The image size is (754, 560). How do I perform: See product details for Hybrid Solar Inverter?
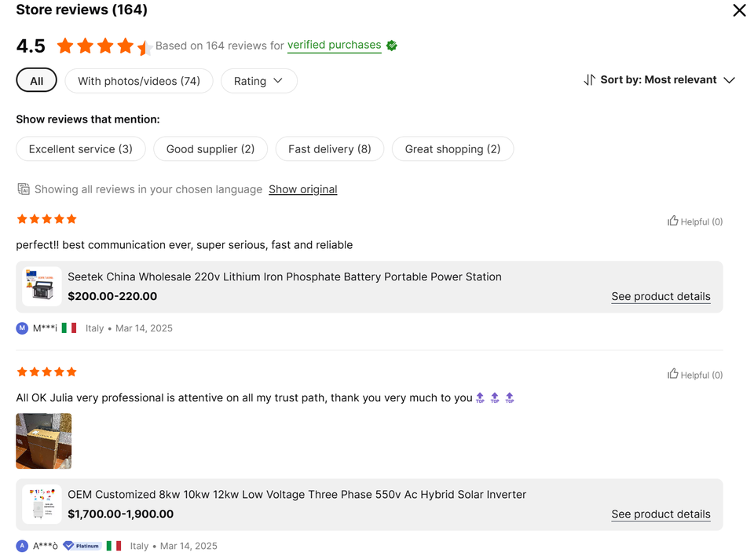(661, 514)
